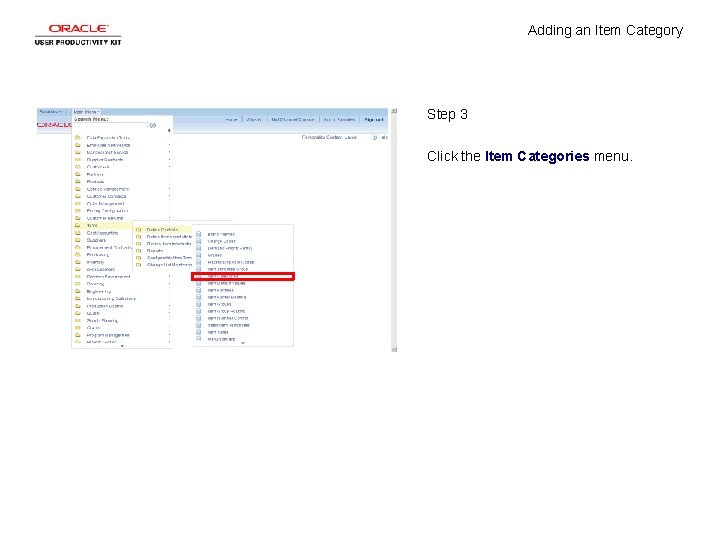Viewport: 720px width, 540px height.
Task: Open the Worklist link
Action: click(254, 119)
